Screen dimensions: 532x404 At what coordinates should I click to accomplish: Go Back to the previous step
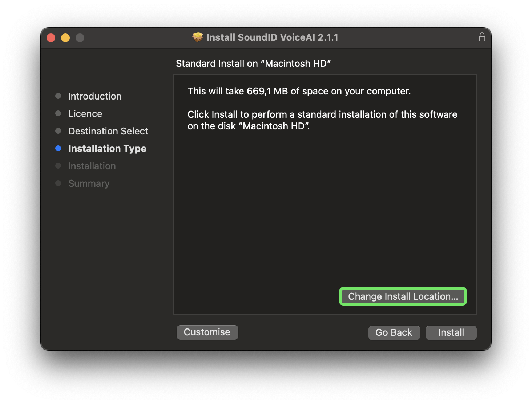(394, 332)
